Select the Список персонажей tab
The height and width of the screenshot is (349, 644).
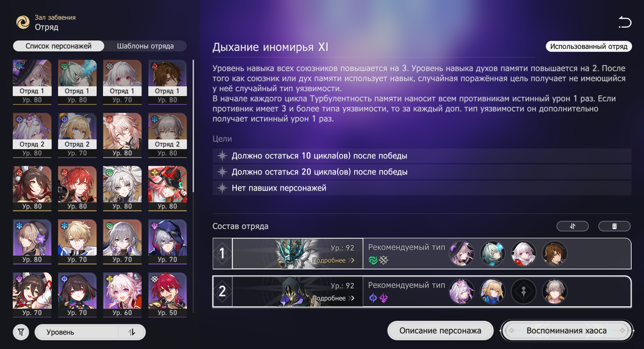58,46
